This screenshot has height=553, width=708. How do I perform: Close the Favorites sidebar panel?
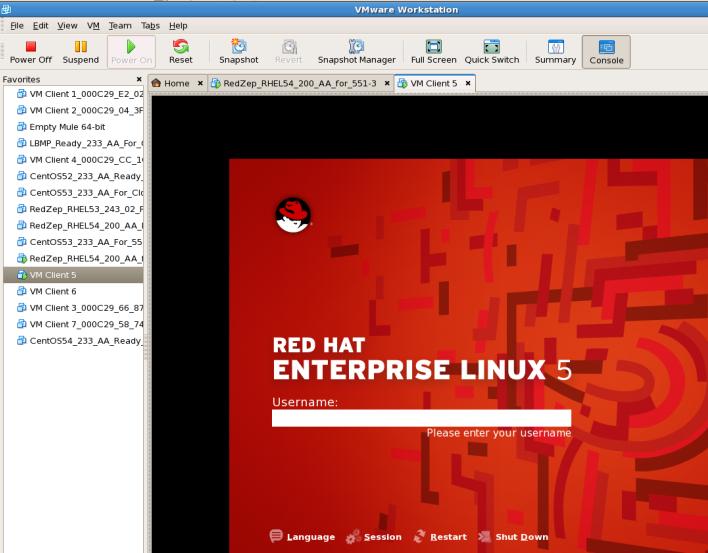tap(139, 79)
